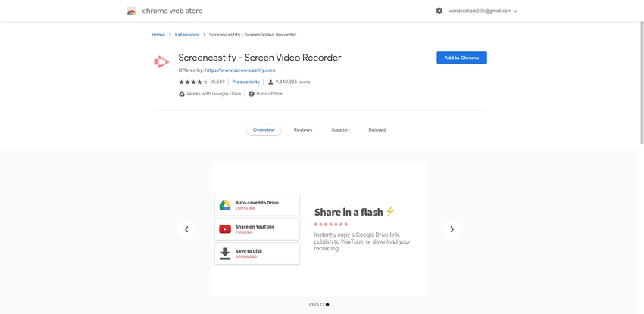
Task: Click the Share on YouTube label
Action: (x=255, y=227)
